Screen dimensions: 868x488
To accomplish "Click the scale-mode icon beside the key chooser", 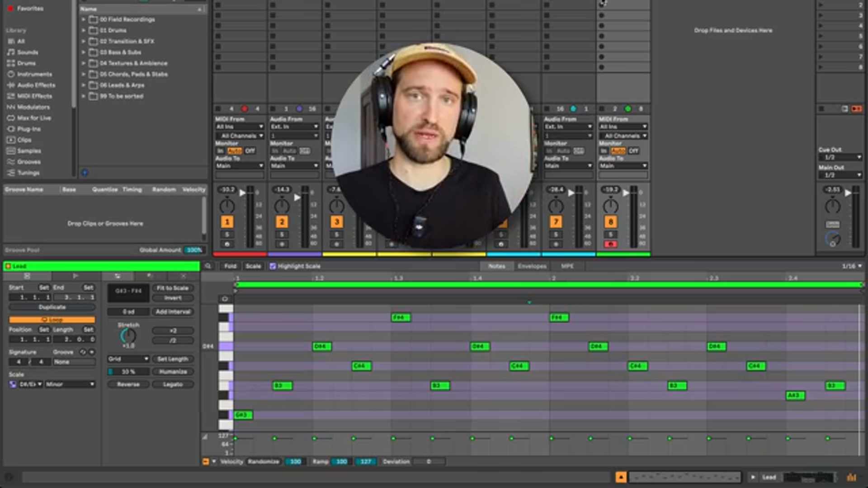I will click(13, 385).
